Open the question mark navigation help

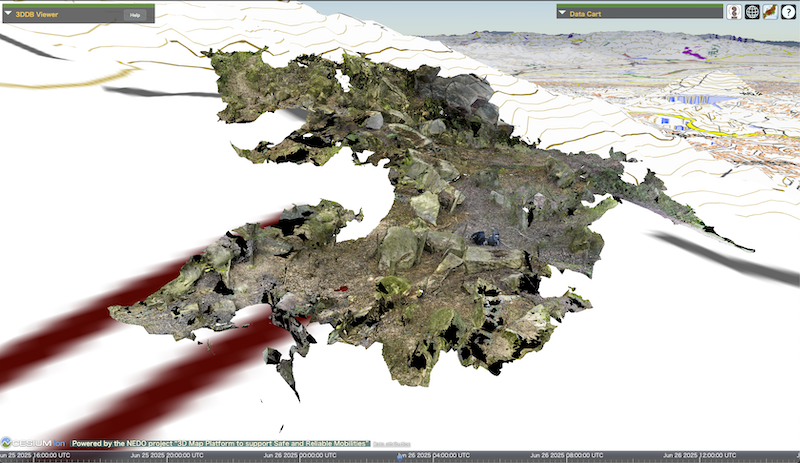[788, 12]
